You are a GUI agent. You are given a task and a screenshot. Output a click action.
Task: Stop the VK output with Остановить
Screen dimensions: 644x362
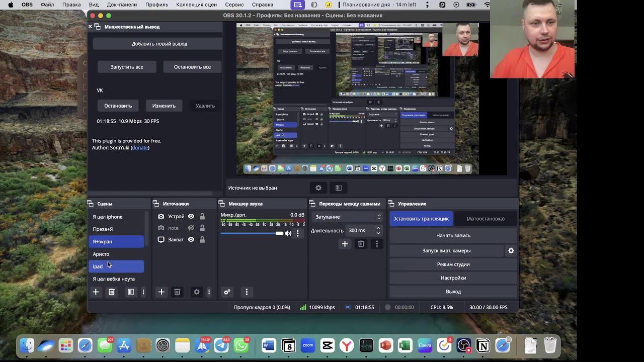pyautogui.click(x=118, y=106)
